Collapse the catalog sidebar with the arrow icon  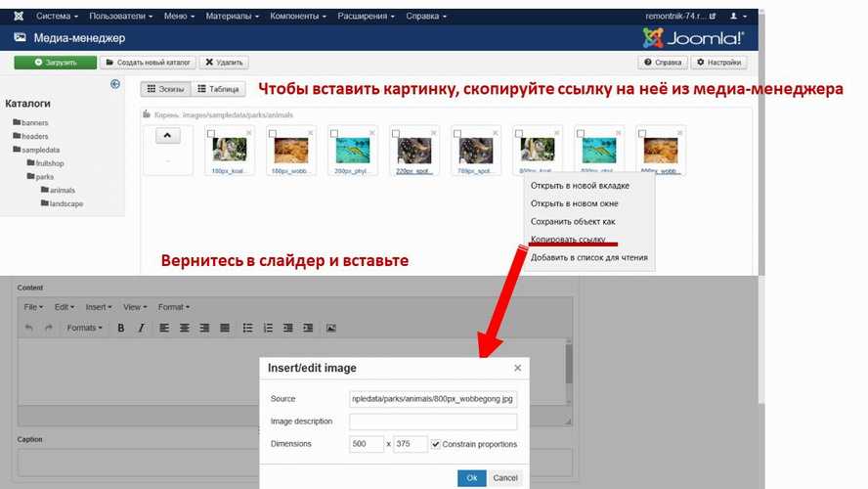tap(115, 84)
